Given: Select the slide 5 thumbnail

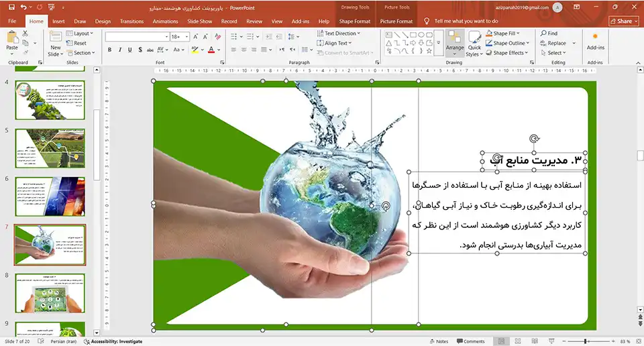Looking at the screenshot, I should pyautogui.click(x=50, y=148).
